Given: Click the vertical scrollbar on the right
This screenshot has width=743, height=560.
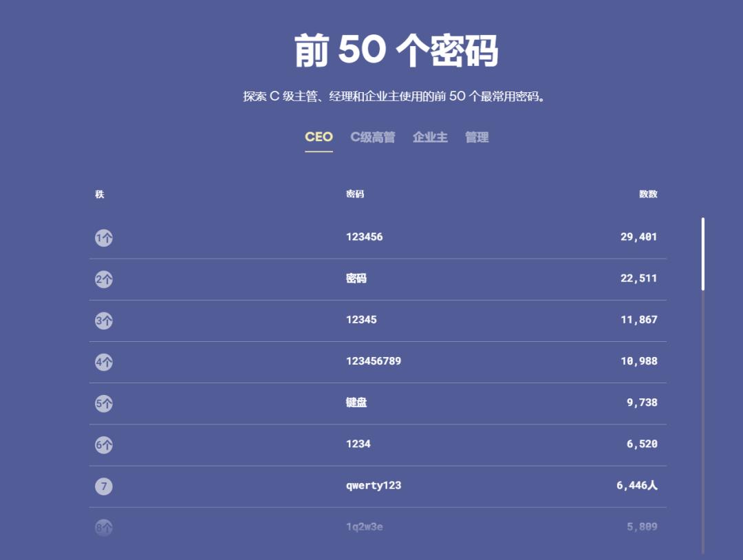Looking at the screenshot, I should (x=702, y=255).
